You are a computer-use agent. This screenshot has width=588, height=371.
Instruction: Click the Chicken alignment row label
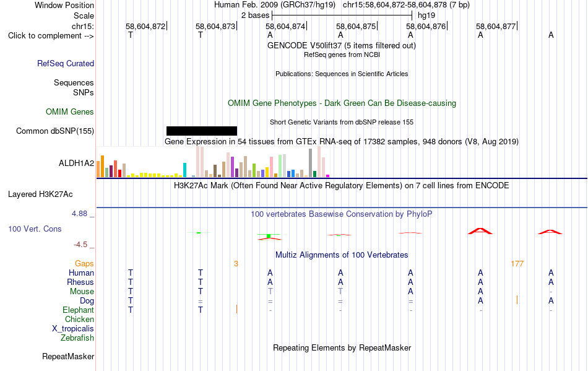point(79,319)
